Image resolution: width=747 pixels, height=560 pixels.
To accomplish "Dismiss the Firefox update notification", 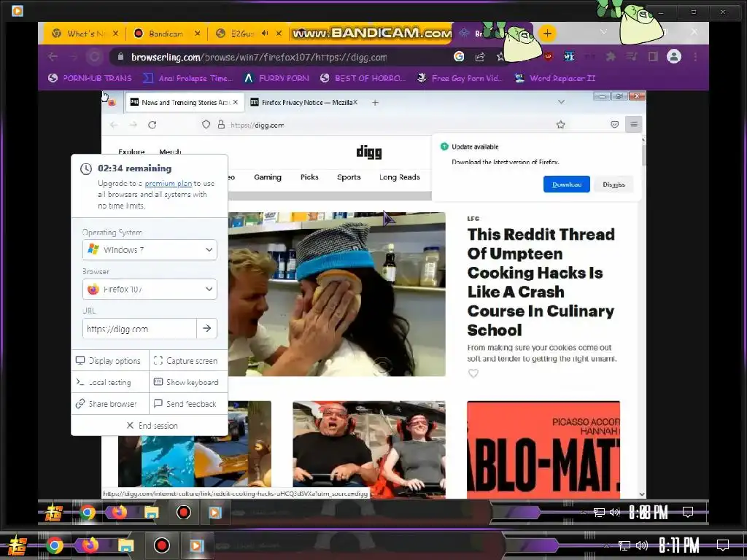I will (x=614, y=184).
